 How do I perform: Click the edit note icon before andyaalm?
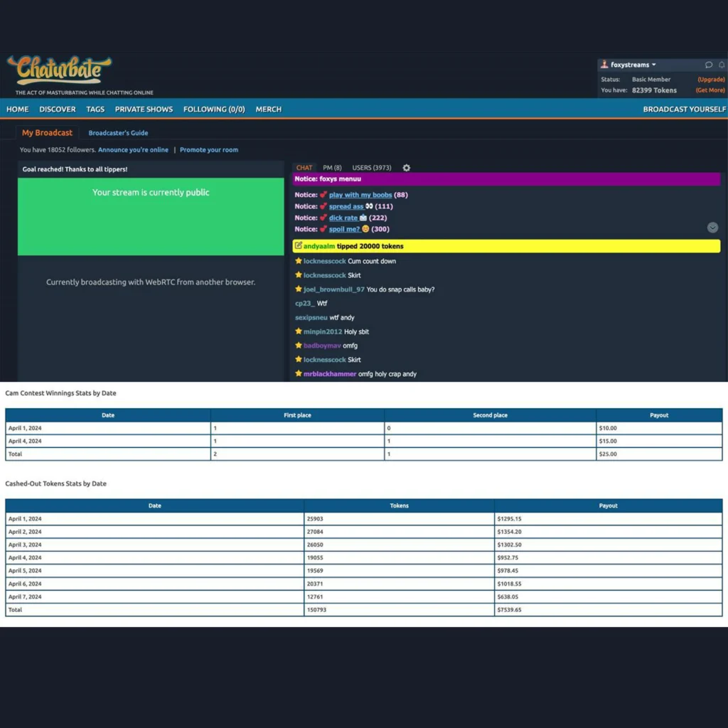tap(298, 245)
